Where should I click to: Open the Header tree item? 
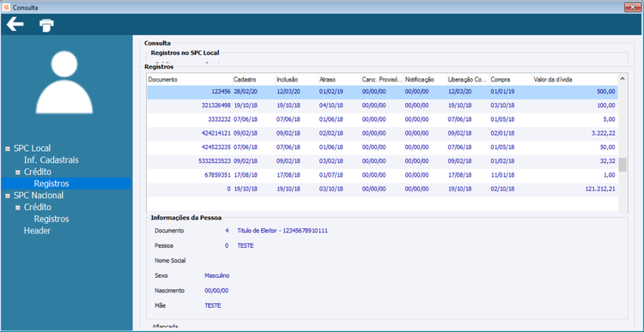pos(37,231)
